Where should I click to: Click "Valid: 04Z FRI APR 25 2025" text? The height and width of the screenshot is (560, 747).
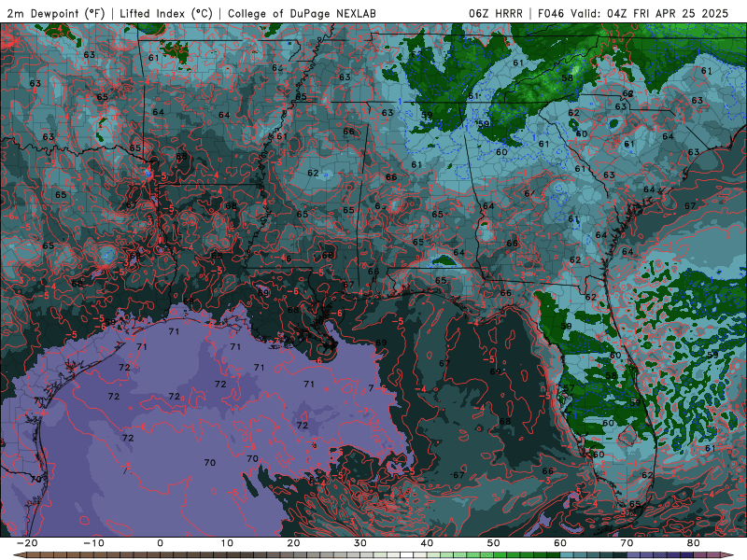649,13
